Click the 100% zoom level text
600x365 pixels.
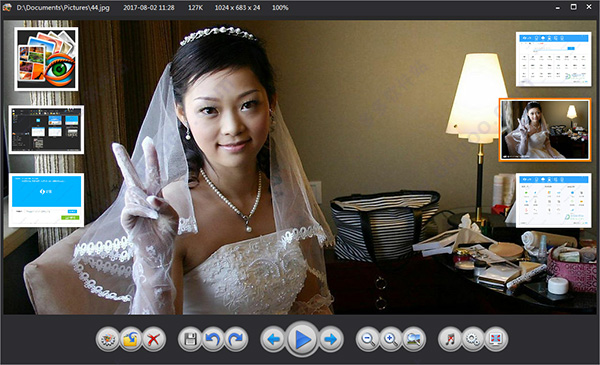[x=280, y=8]
